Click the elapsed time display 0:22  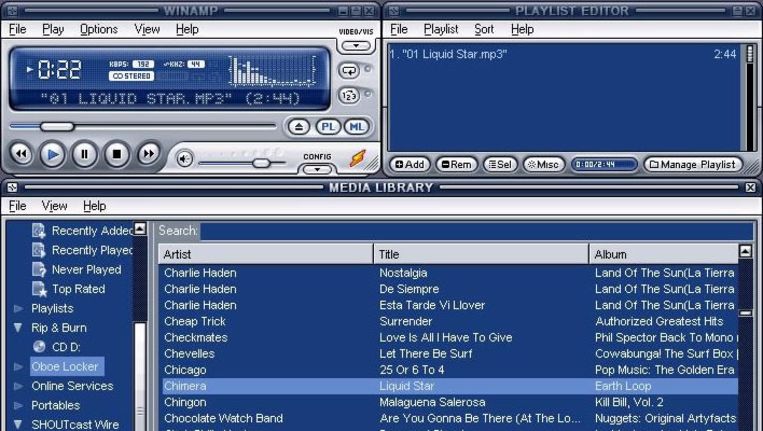59,70
